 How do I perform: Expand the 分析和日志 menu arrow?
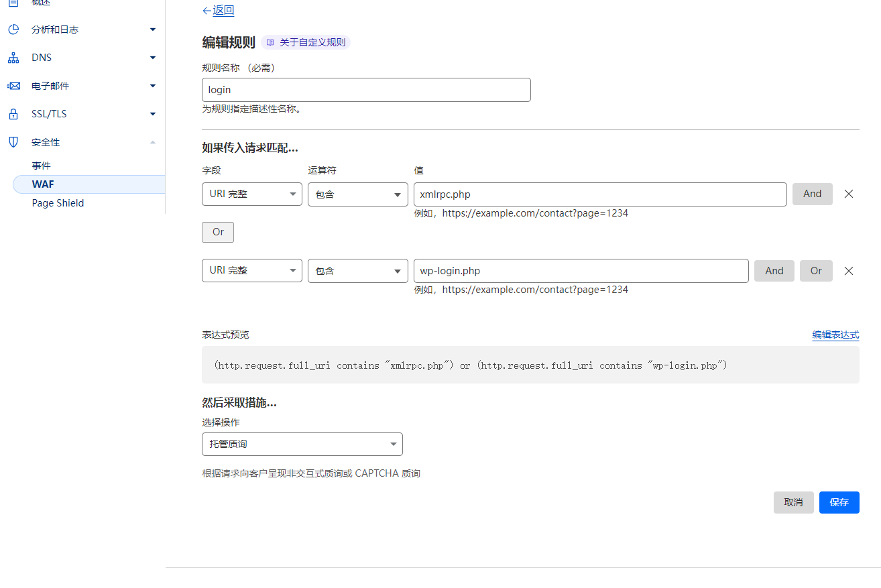[x=153, y=30]
